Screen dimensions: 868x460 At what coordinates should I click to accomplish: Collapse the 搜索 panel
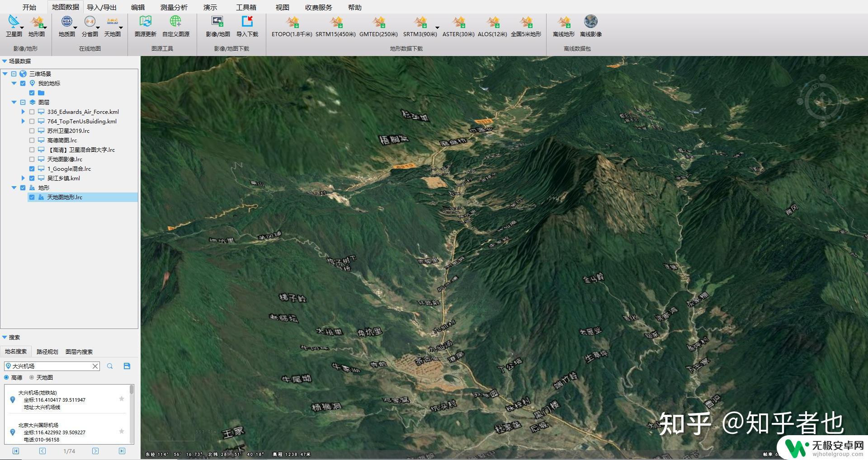5,337
